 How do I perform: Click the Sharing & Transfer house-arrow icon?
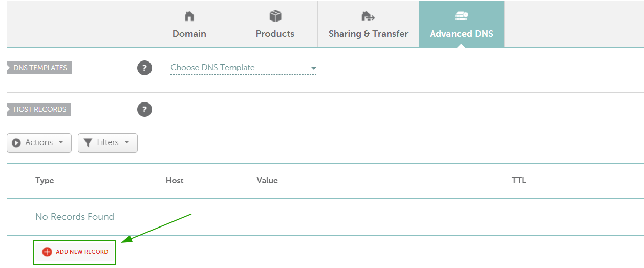tap(368, 16)
